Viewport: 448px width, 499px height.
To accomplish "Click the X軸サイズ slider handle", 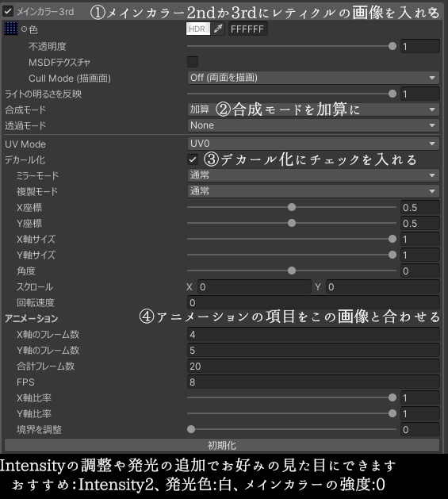I will click(392, 239).
